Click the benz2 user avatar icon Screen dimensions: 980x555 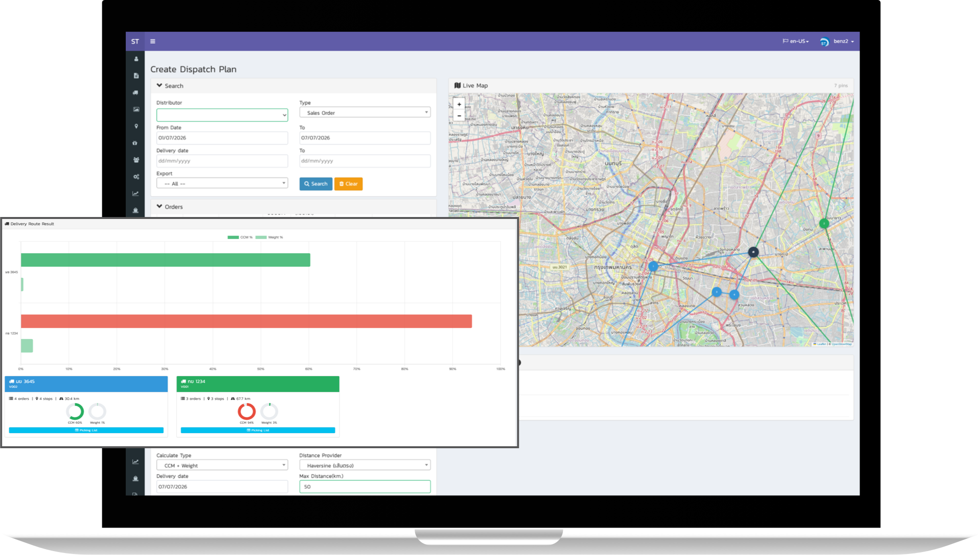point(824,42)
